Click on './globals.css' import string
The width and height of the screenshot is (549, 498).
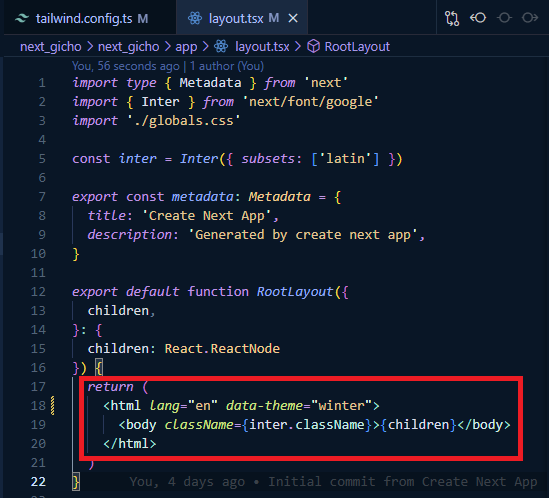point(183,121)
